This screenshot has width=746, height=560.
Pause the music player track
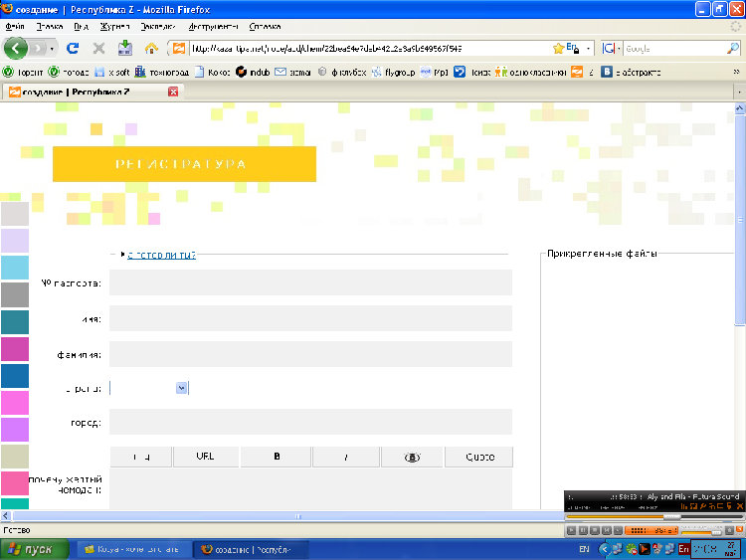[x=583, y=530]
